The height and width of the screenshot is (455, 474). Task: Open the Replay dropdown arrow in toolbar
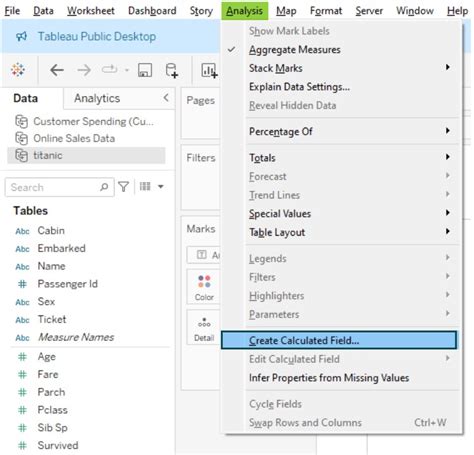(127, 70)
